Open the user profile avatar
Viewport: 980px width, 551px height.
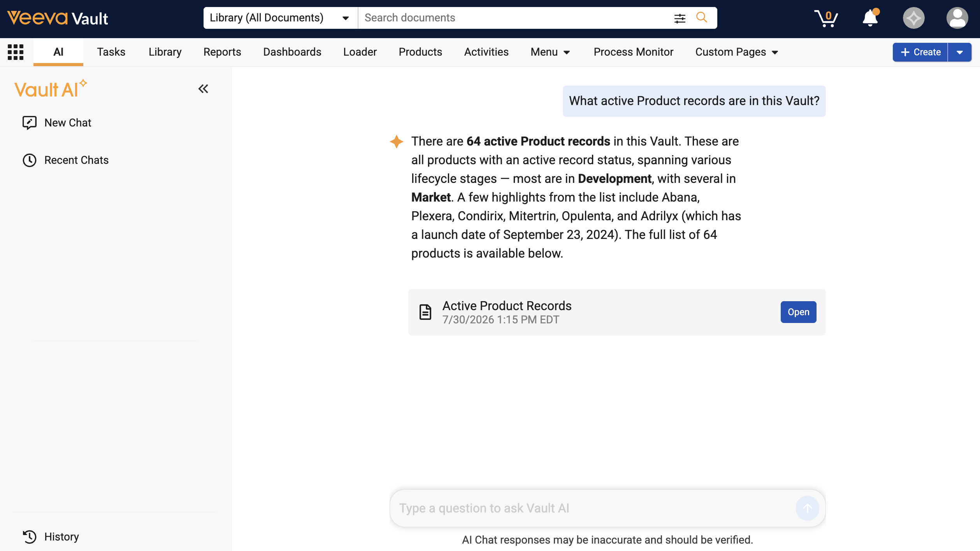957,18
